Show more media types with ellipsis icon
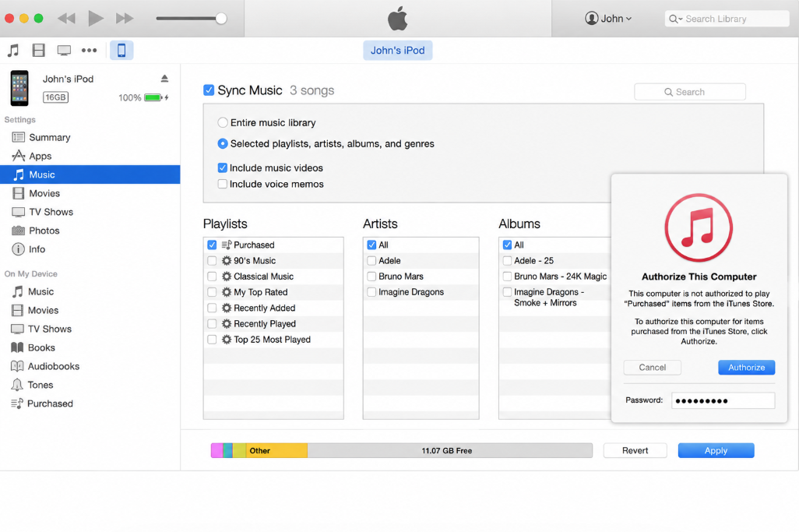This screenshot has height=532, width=799. [90, 50]
